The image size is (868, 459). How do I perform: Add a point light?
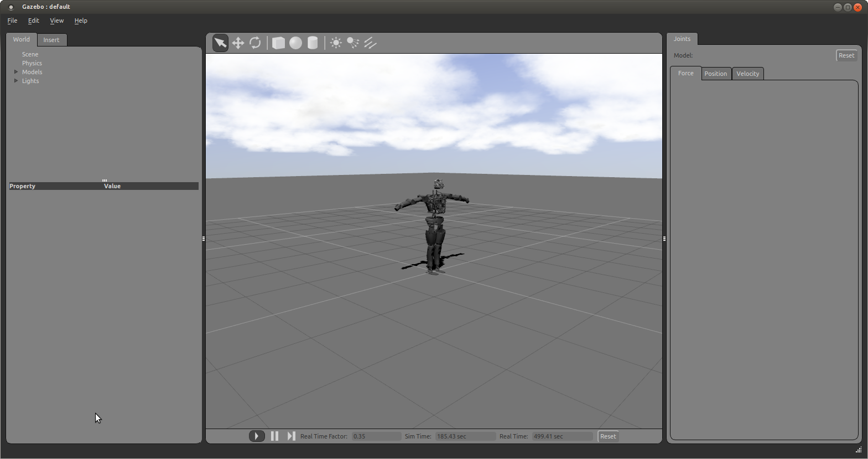point(336,43)
